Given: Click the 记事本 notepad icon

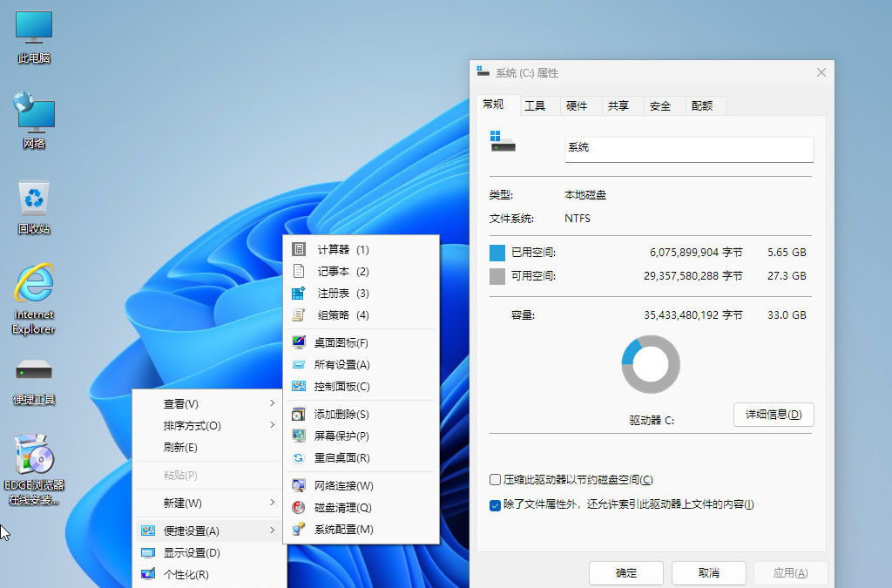Looking at the screenshot, I should coord(299,271).
